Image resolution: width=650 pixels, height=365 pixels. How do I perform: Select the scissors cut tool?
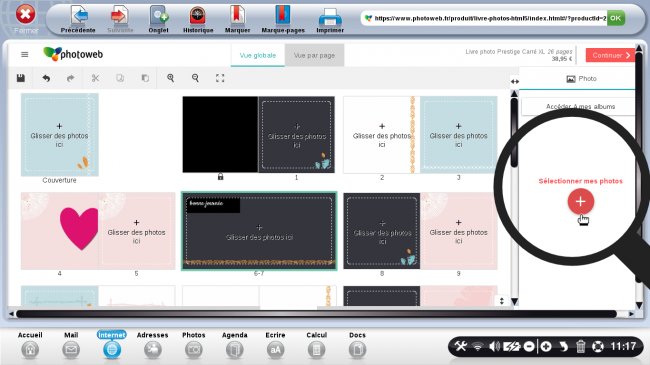click(x=95, y=78)
